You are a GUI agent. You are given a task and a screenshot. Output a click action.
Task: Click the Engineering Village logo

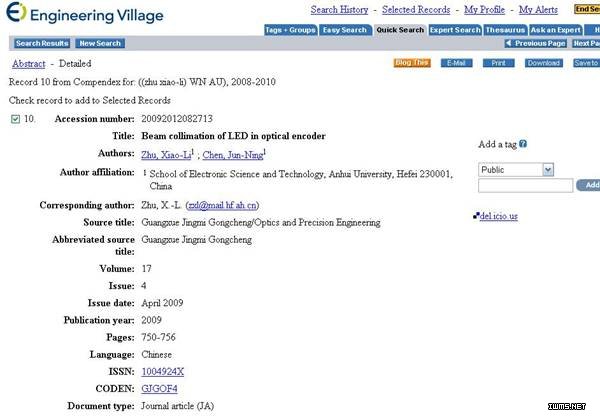click(x=83, y=16)
